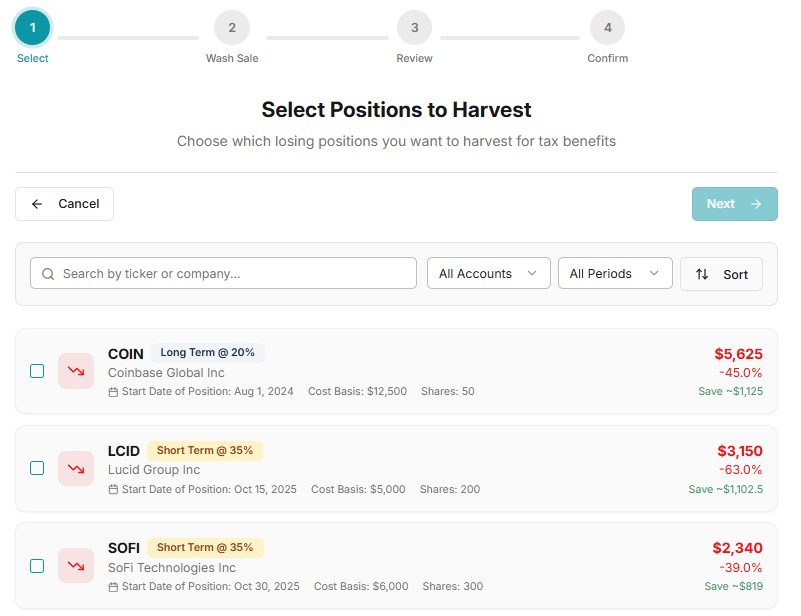Click the calendar icon in COIN row

coord(113,392)
